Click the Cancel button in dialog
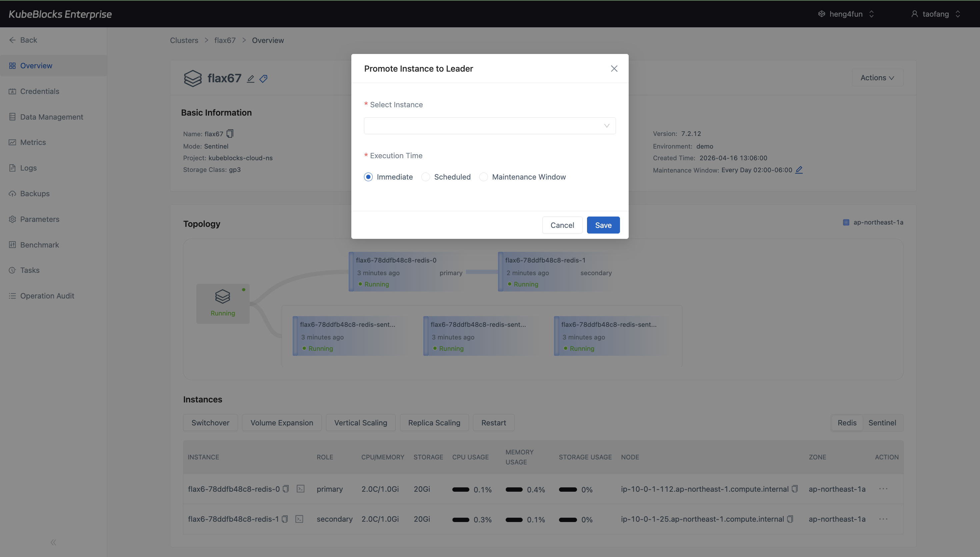Screen dimensions: 980x557 click(x=562, y=225)
